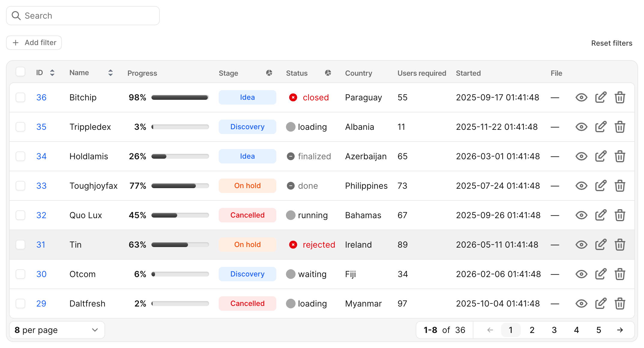Click the Cancelled badge for Quo Lux
The height and width of the screenshot is (348, 644).
(248, 215)
